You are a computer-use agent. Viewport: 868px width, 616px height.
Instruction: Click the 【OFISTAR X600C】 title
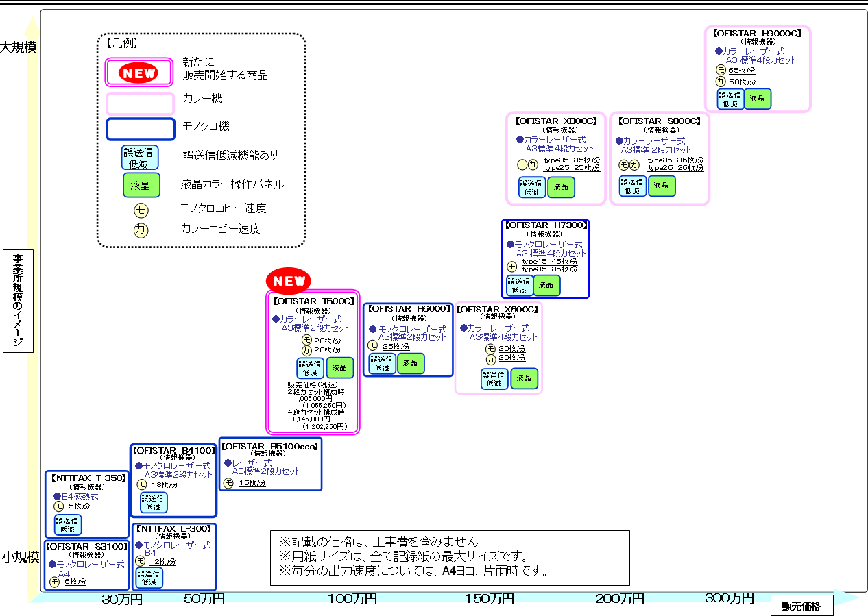pyautogui.click(x=498, y=310)
